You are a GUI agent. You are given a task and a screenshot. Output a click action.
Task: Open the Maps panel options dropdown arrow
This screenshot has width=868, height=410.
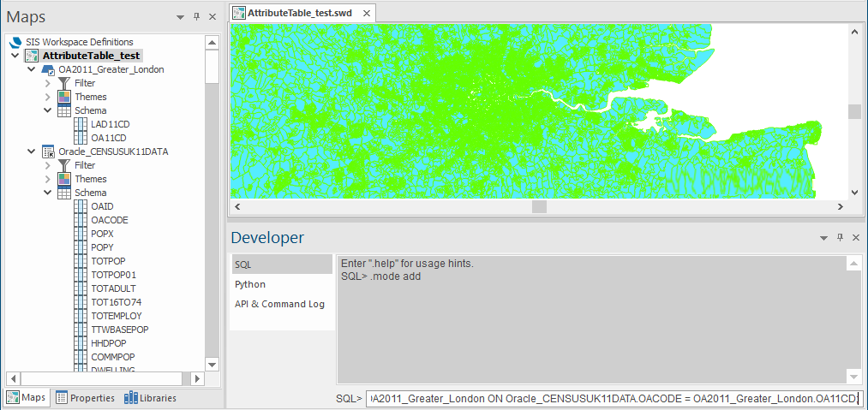pyautogui.click(x=180, y=17)
